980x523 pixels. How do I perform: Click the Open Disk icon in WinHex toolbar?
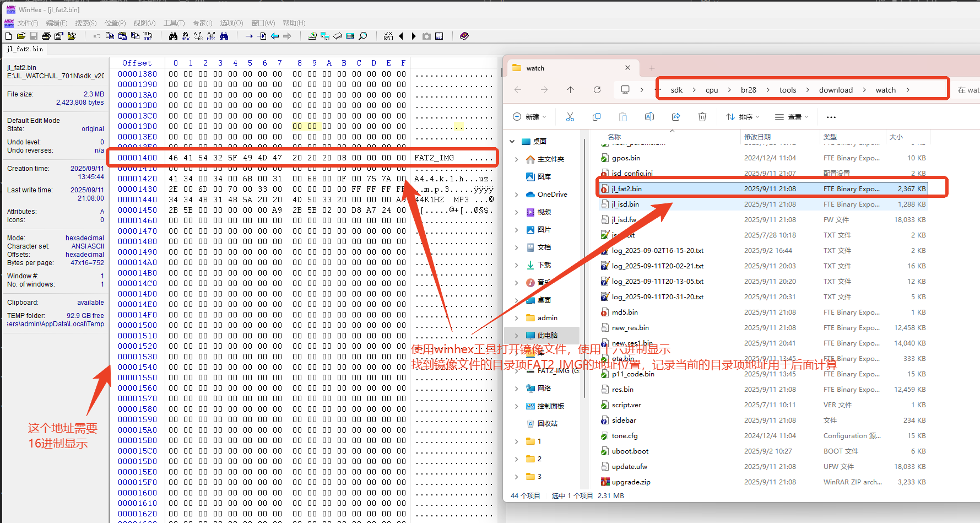[312, 36]
